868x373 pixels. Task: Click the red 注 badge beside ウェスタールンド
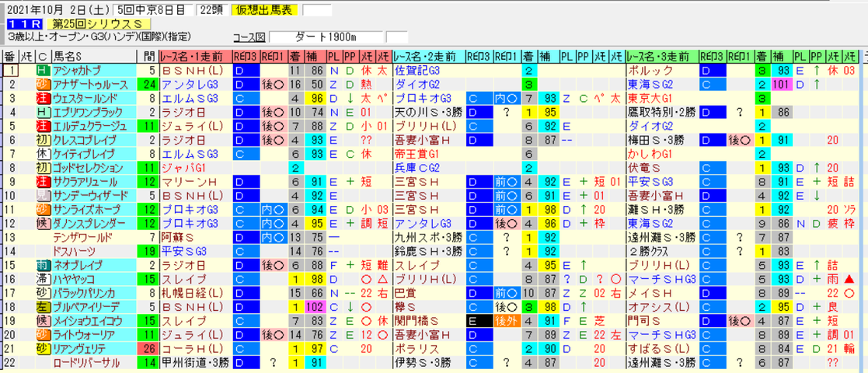(x=42, y=98)
